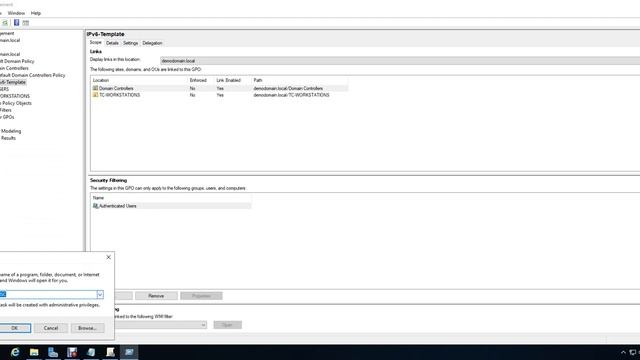
Task: Select Default Domain Controllers Policy in tree
Action: point(33,75)
